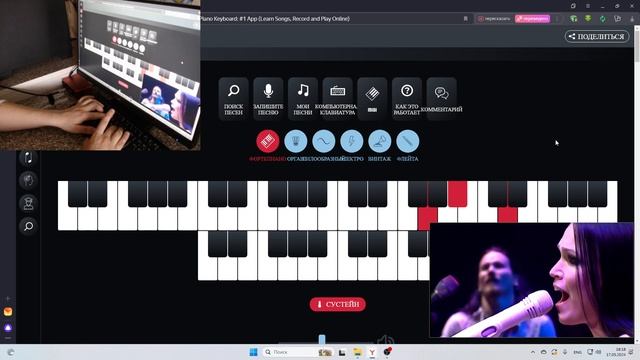
Task: Click the green translate extension icon
Action: (x=574, y=19)
